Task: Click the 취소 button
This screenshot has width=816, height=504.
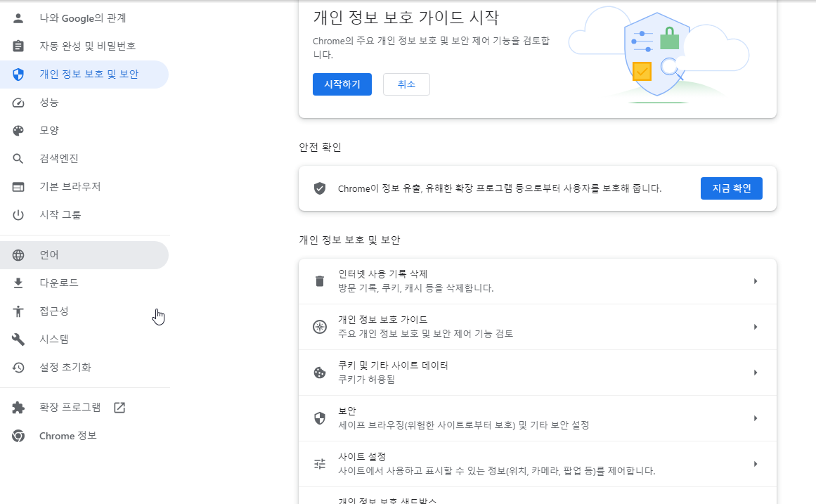Action: point(406,84)
